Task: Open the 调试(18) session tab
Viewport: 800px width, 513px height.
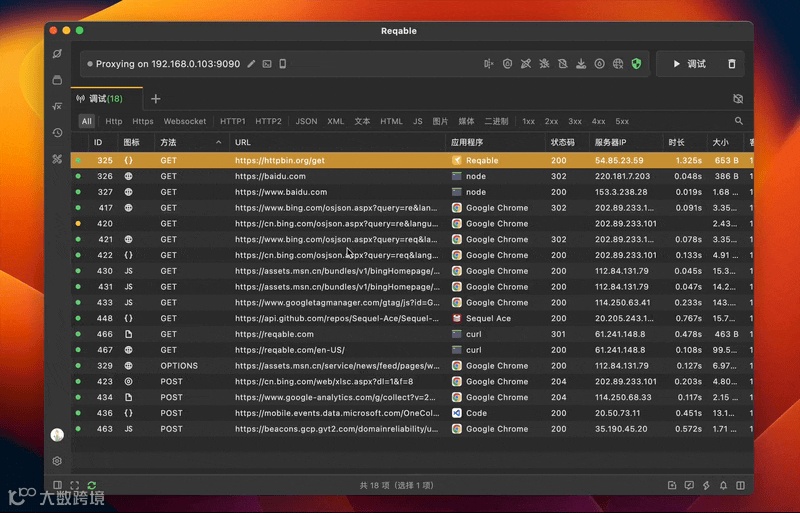Action: 106,99
